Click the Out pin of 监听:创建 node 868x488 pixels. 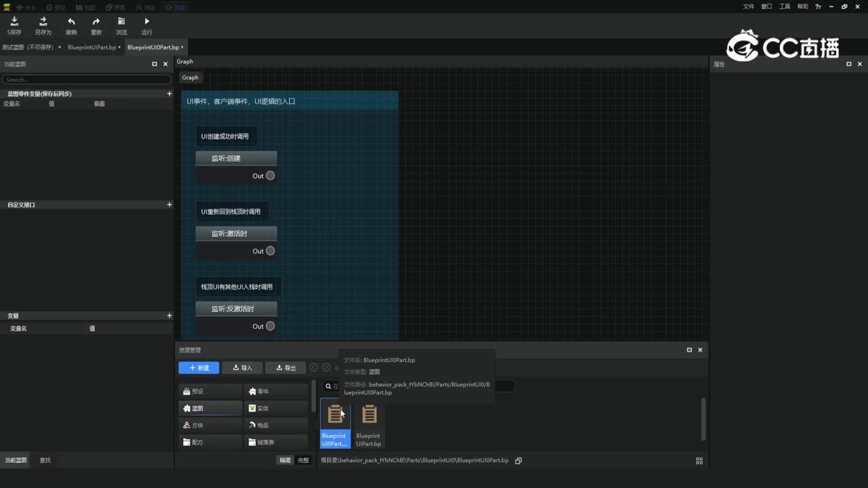click(270, 176)
